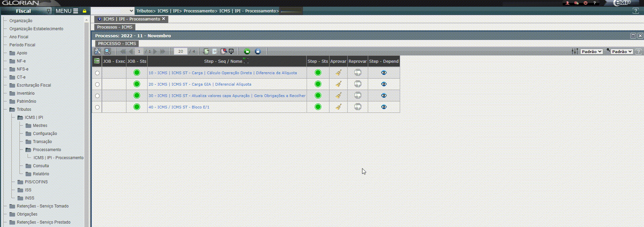Click the yellow lock icon beside MENU

85,11
